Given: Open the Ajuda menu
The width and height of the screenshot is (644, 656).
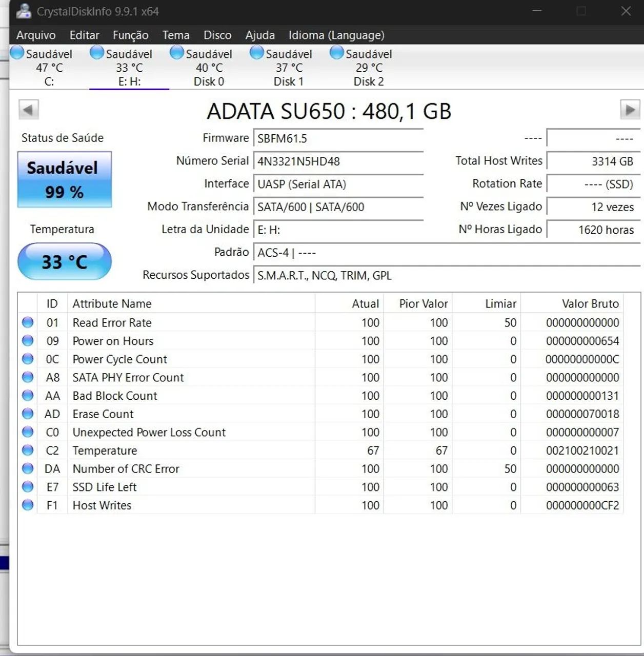Looking at the screenshot, I should (x=260, y=35).
